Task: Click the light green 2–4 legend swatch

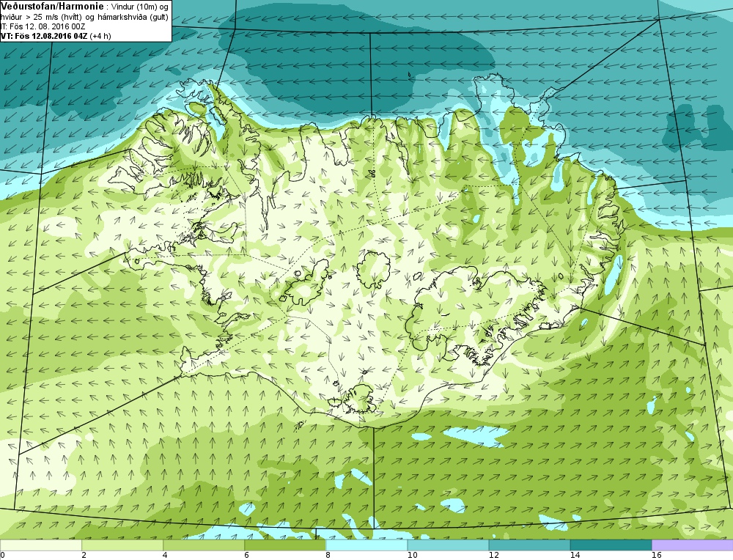Action: point(122,545)
